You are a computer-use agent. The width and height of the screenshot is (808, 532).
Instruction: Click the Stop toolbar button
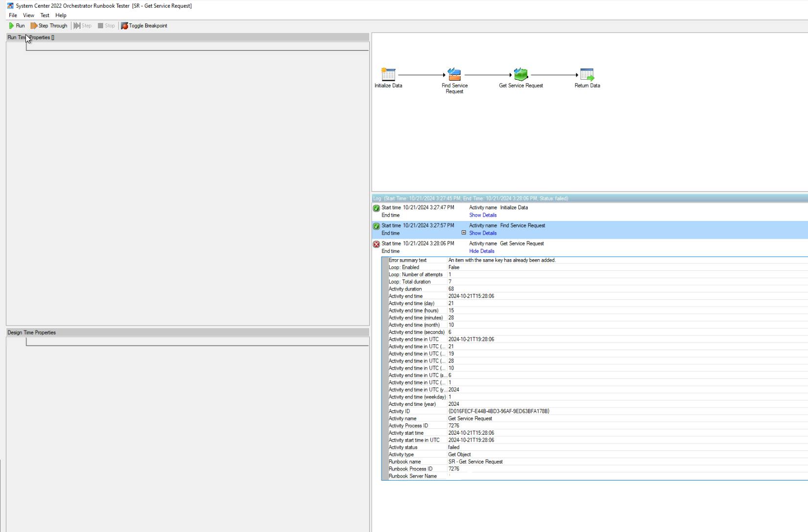tap(106, 26)
